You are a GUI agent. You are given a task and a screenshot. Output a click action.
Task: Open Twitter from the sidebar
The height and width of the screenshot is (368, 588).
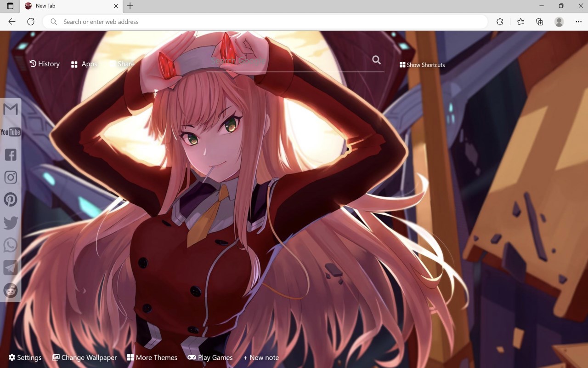(x=11, y=223)
